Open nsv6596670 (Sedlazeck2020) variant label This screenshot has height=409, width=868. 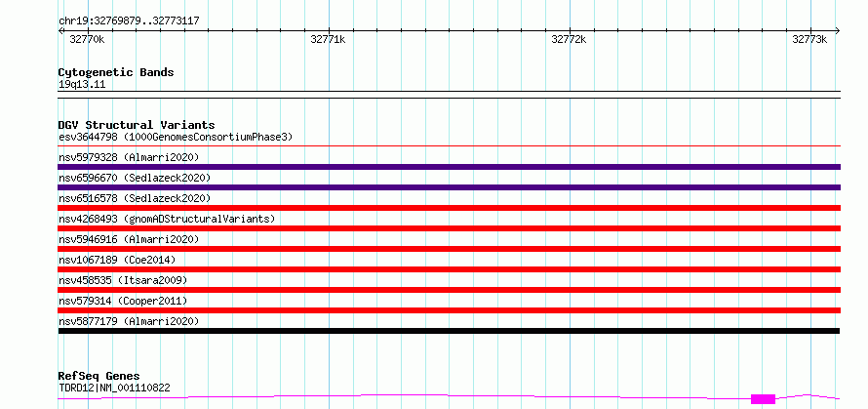135,178
